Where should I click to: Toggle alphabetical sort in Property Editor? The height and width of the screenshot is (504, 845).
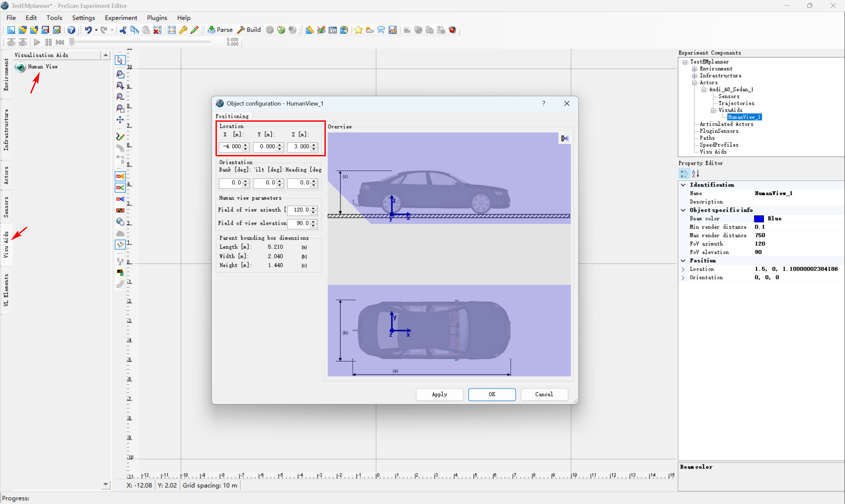pyautogui.click(x=695, y=173)
